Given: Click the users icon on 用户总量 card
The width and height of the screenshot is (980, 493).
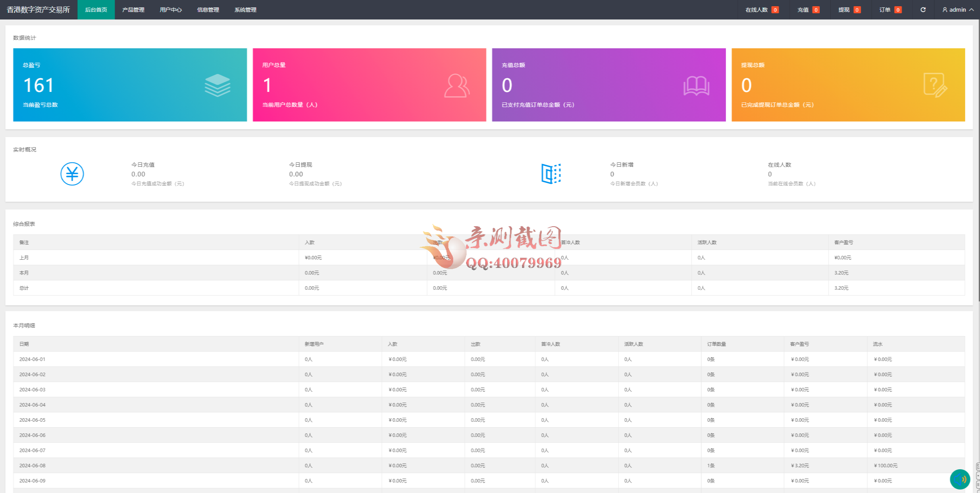Looking at the screenshot, I should [x=457, y=85].
